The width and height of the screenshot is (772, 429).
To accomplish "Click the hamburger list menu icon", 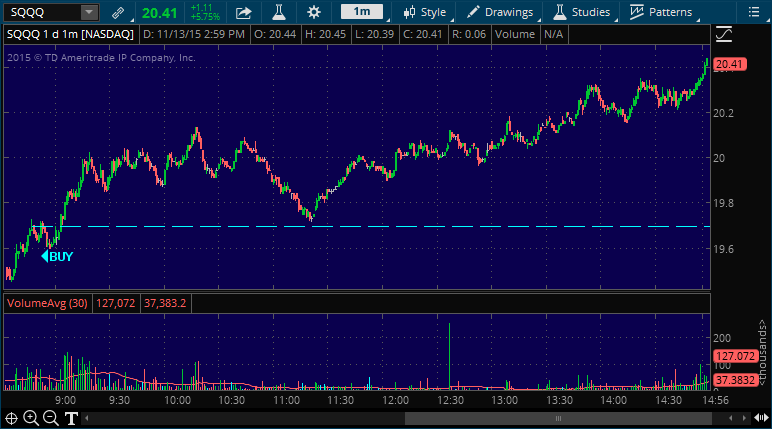I will (x=754, y=12).
